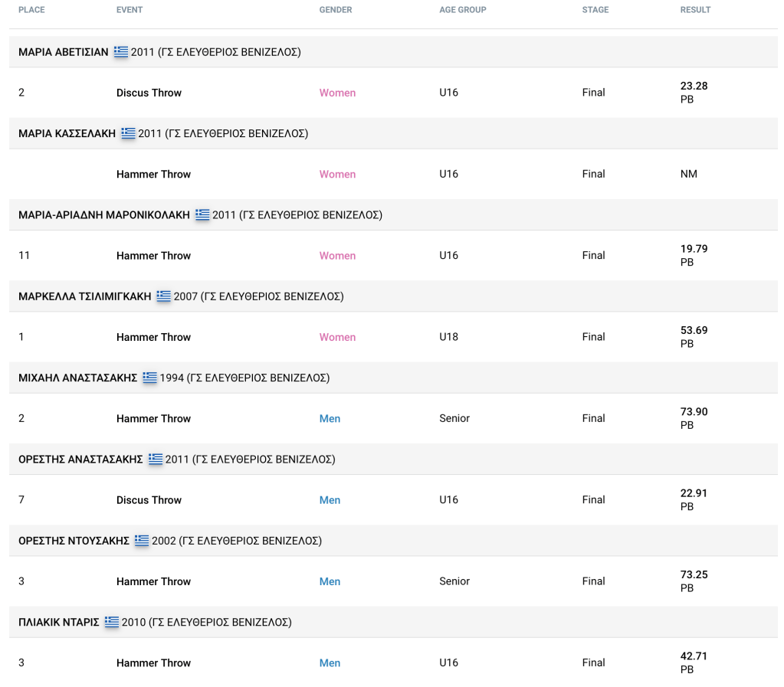This screenshot has height=687, width=784.
Task: Click the flag beside ΟΡΕΣΤΗΣ ΝΤΟΥΣΑΚΗΣ
Action: tap(142, 541)
